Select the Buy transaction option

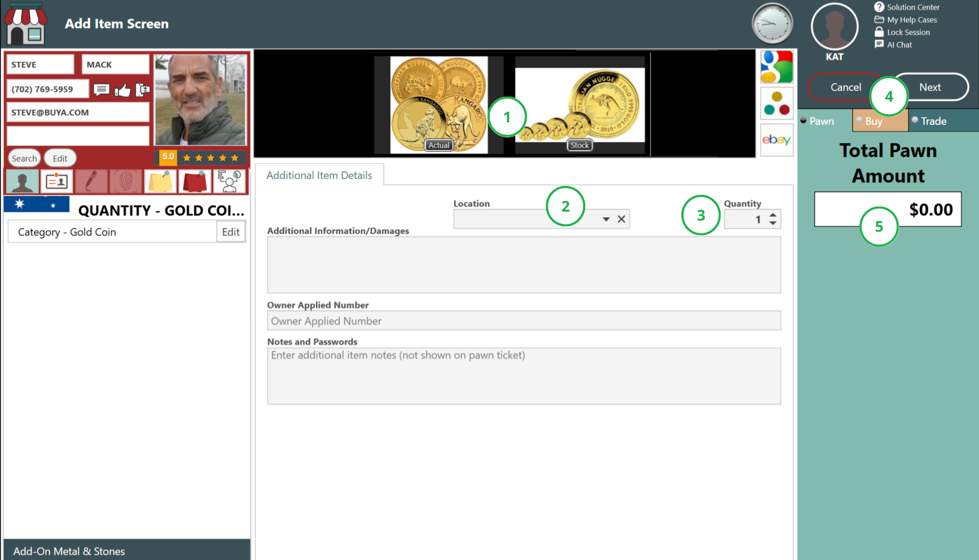(880, 121)
